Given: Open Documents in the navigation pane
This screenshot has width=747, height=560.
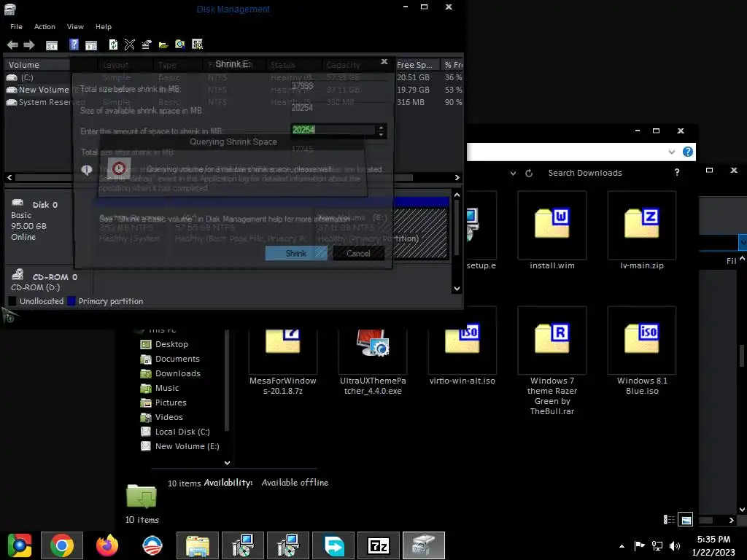Looking at the screenshot, I should 170,359.
